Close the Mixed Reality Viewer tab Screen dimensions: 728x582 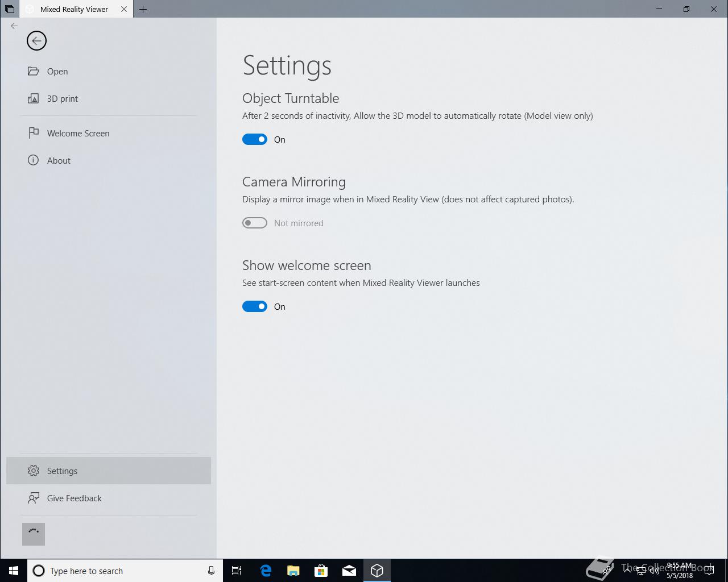[124, 9]
